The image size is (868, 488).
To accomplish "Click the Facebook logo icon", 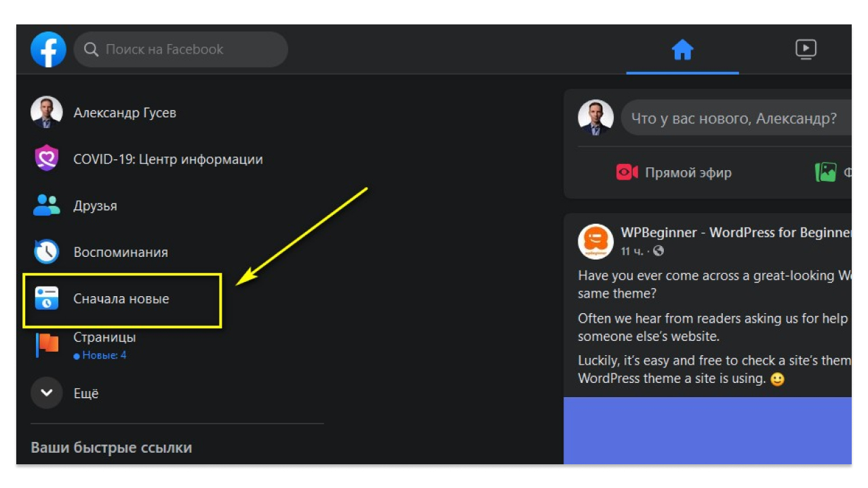I will pyautogui.click(x=48, y=49).
